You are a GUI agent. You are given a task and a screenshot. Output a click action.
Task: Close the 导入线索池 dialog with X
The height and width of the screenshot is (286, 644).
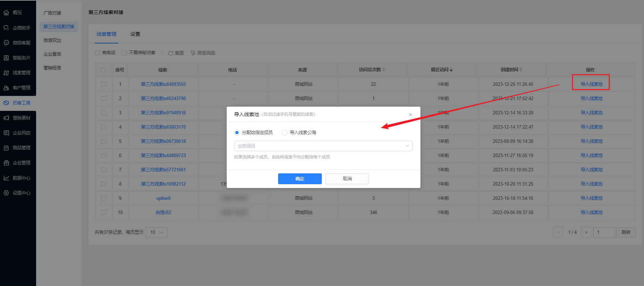pos(410,115)
